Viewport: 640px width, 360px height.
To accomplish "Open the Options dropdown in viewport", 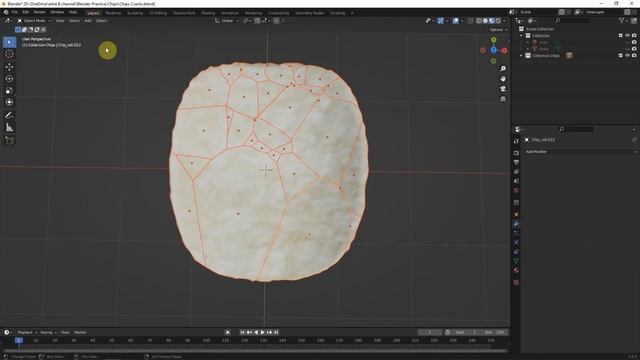I will (x=498, y=30).
